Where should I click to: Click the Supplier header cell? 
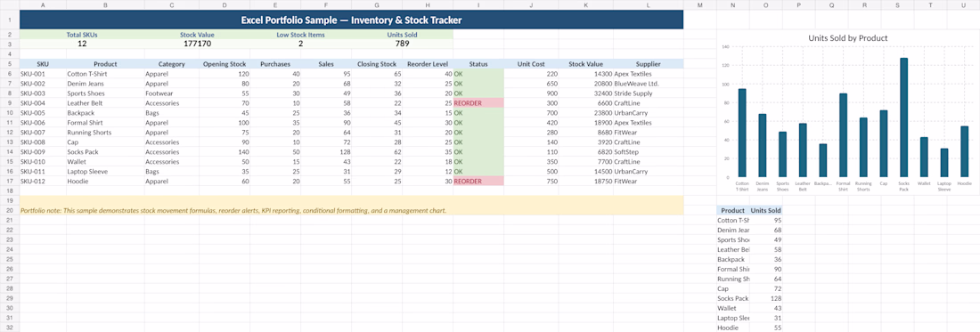(648, 64)
